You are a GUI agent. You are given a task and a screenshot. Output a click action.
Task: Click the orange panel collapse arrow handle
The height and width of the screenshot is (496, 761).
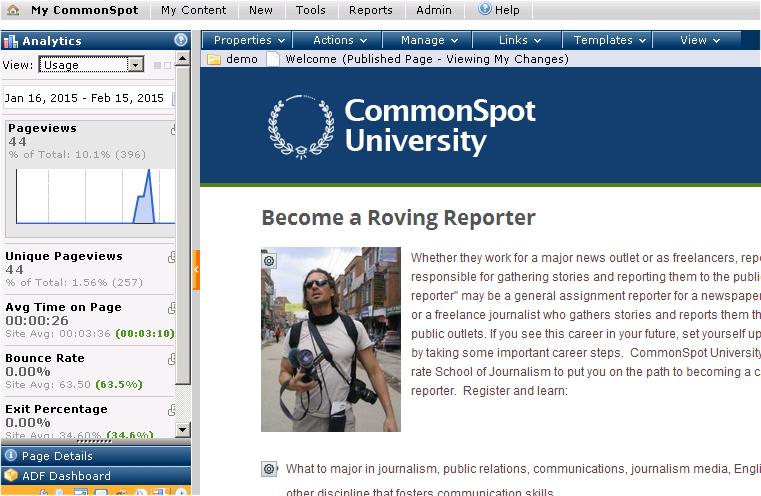(196, 270)
